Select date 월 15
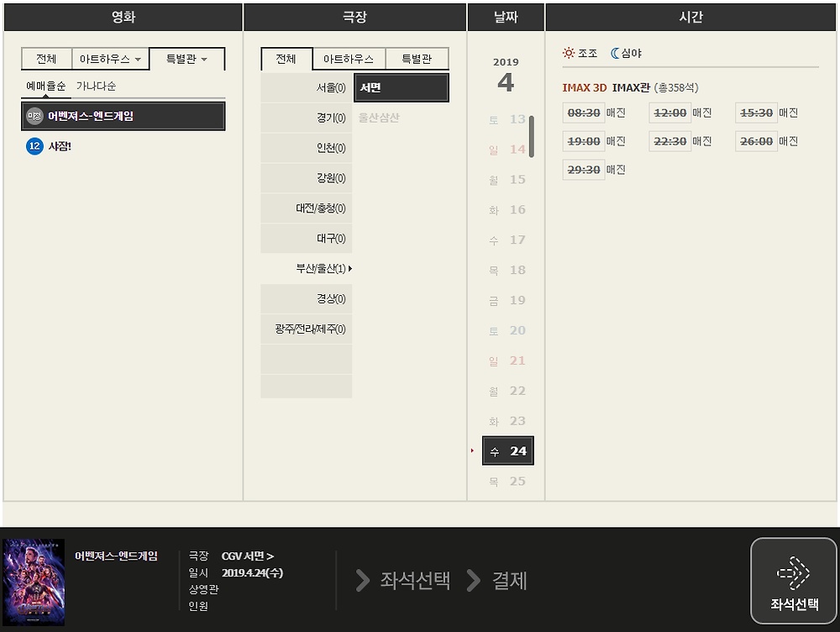 (x=507, y=179)
